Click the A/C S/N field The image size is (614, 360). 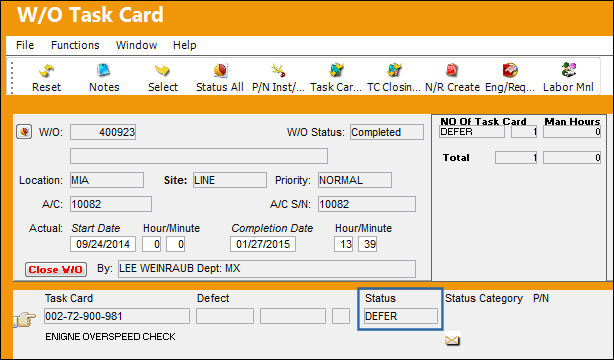(x=367, y=204)
